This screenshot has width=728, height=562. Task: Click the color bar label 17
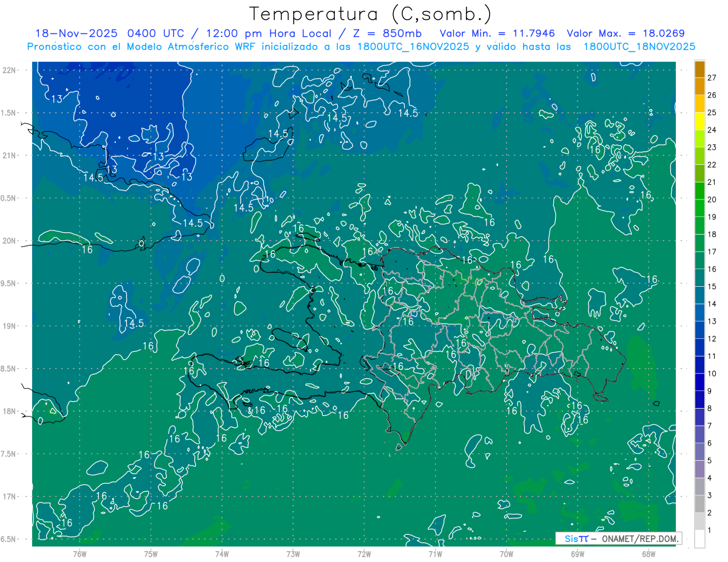[x=712, y=252]
